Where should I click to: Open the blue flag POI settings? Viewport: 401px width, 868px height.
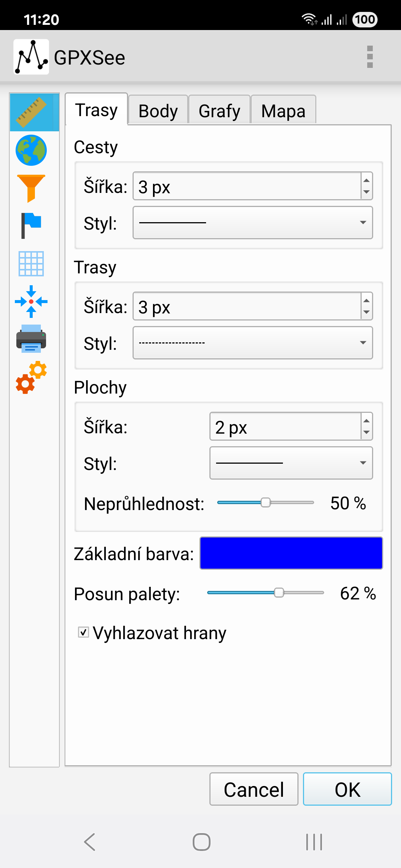coord(31,226)
